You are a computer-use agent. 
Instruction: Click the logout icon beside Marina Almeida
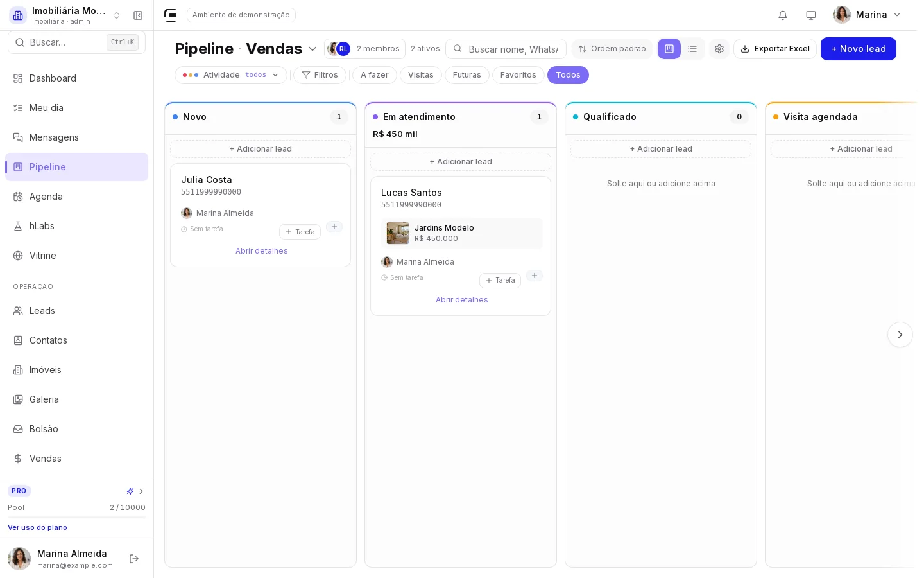(x=134, y=559)
